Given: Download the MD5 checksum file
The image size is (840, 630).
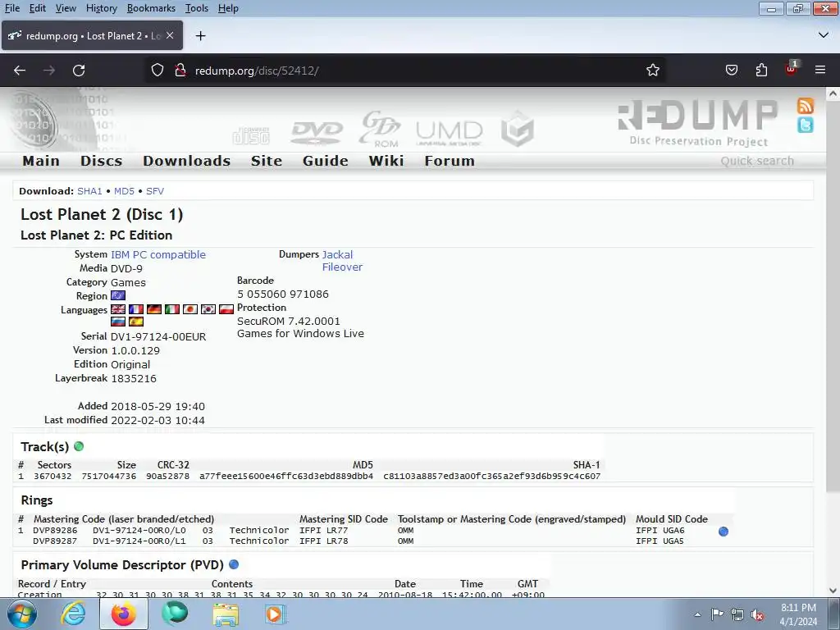Looking at the screenshot, I should point(125,191).
